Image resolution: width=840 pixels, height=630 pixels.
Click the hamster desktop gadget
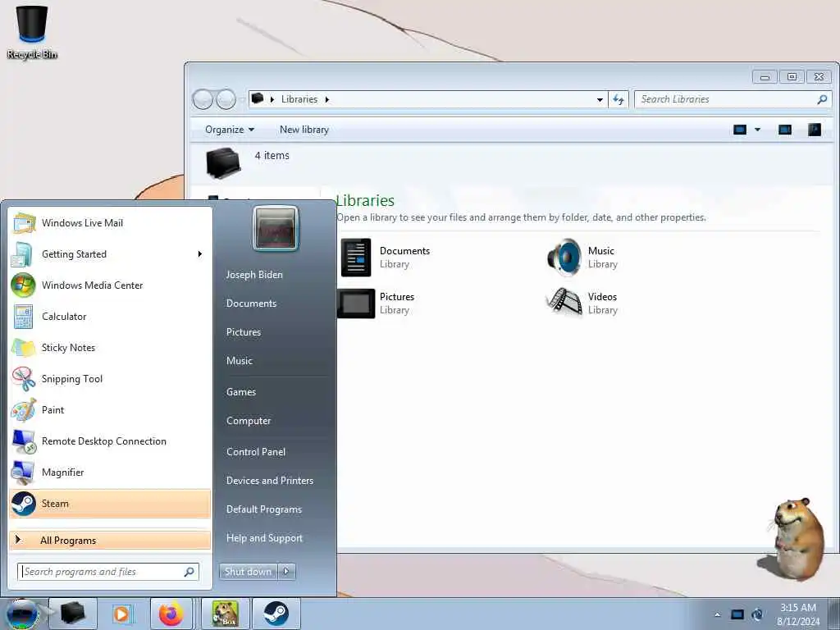tap(792, 539)
